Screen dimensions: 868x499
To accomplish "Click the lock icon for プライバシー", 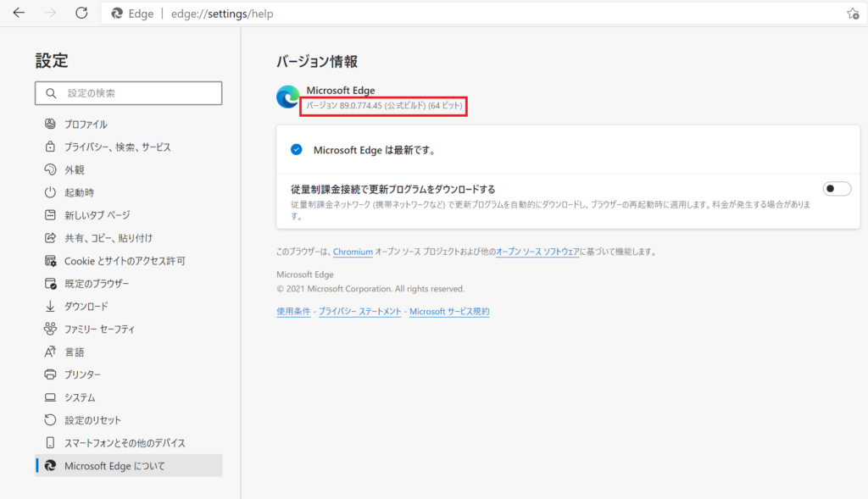I will tap(50, 147).
